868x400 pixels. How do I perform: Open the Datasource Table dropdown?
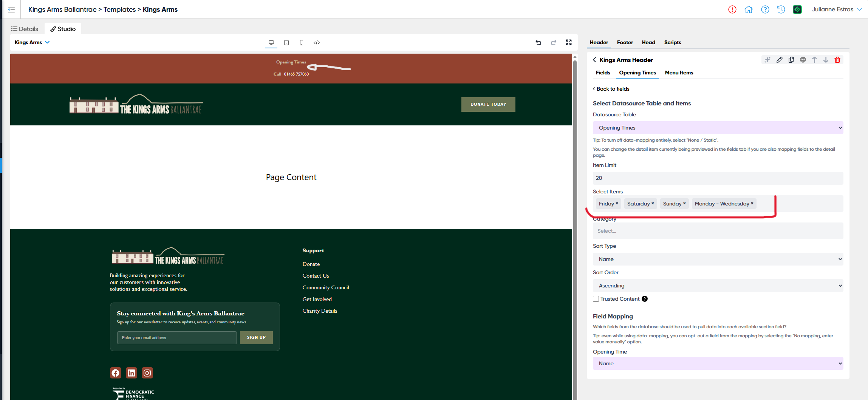point(718,128)
